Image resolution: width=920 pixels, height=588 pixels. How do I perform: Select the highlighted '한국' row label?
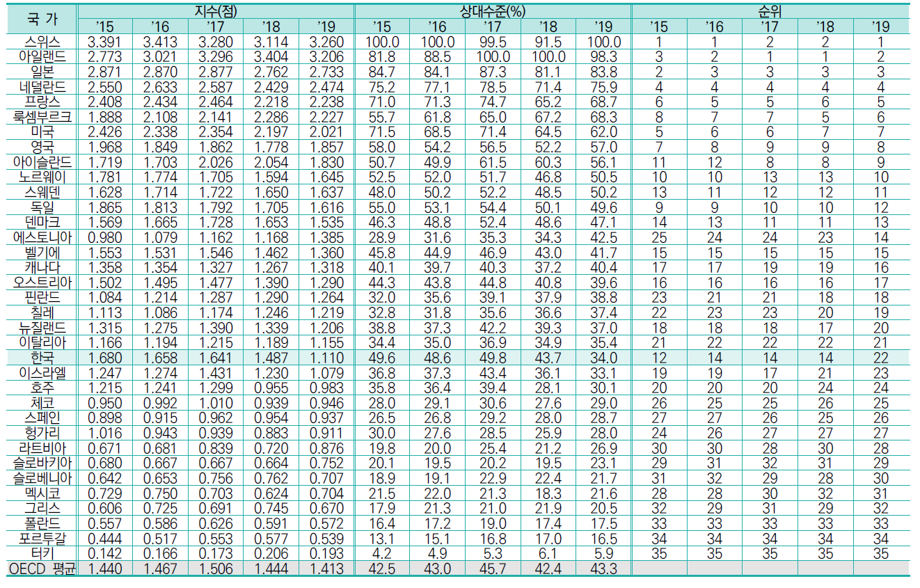pos(42,358)
